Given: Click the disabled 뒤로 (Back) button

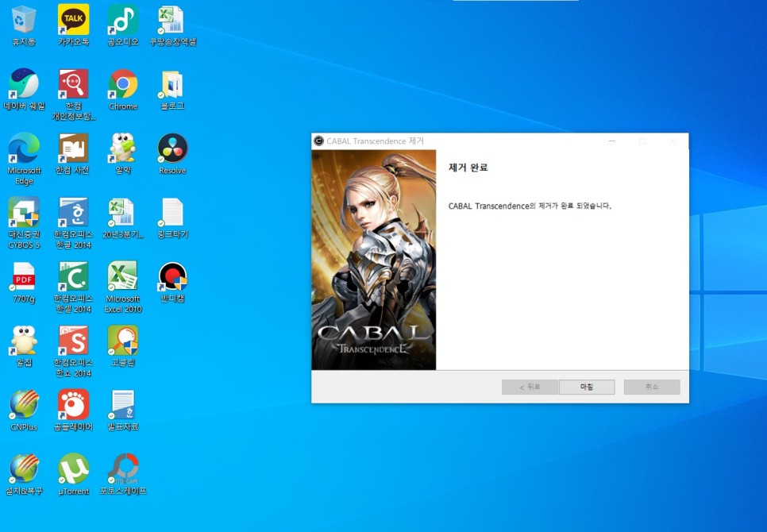Looking at the screenshot, I should pyautogui.click(x=530, y=387).
